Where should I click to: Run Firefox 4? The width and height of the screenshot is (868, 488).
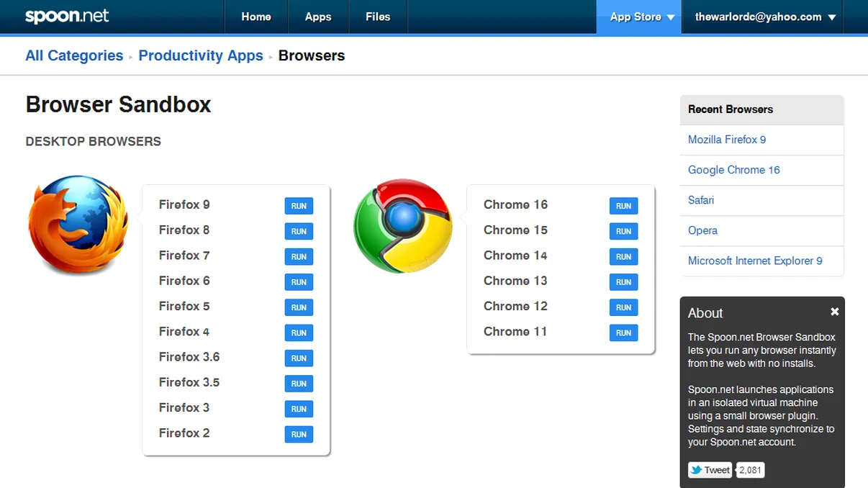(x=299, y=333)
